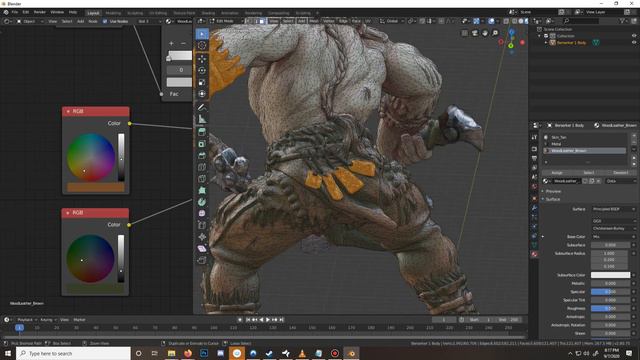This screenshot has height=360, width=640.
Task: Open the Window menu
Action: (x=57, y=12)
